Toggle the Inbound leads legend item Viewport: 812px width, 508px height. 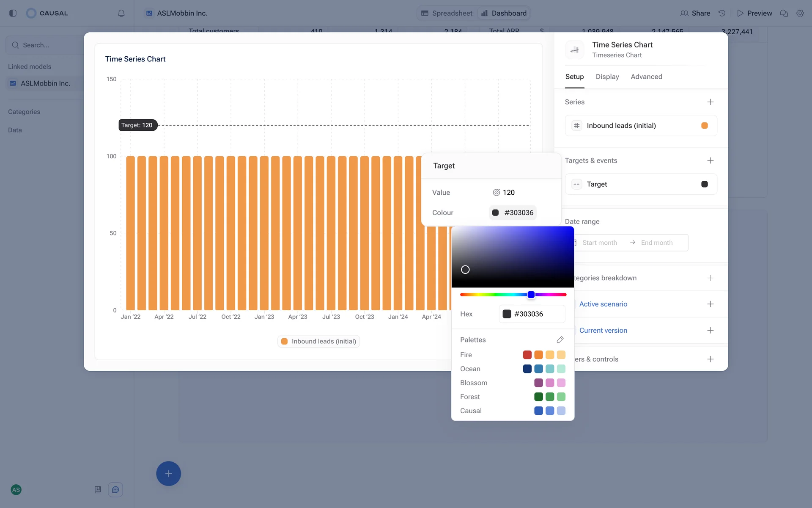click(319, 341)
